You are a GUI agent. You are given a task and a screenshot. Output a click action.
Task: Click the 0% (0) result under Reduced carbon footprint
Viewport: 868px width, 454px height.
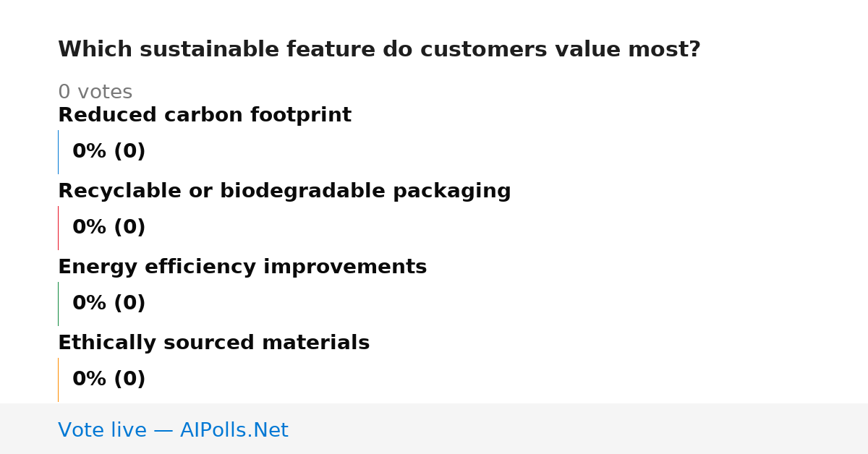click(x=109, y=152)
